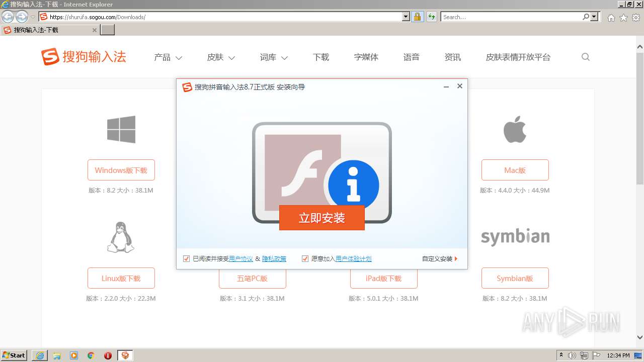
Task: Open the 字媒体 navigation item
Action: point(366,57)
